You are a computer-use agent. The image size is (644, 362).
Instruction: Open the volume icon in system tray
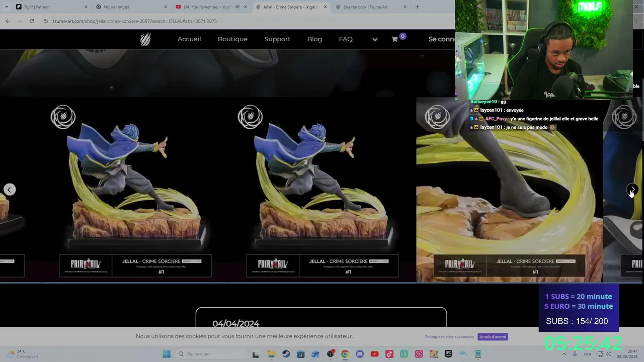pyautogui.click(x=608, y=354)
